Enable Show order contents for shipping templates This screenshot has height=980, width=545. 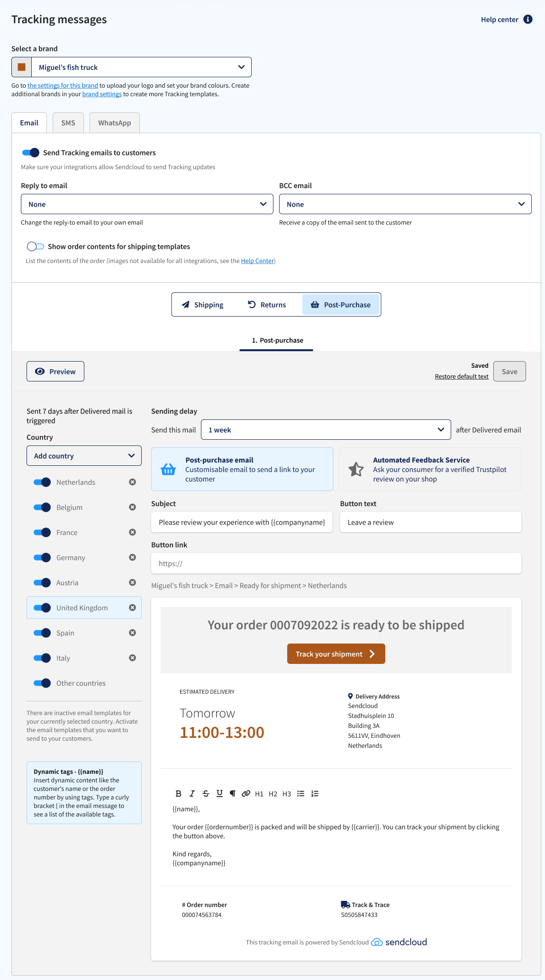35,246
